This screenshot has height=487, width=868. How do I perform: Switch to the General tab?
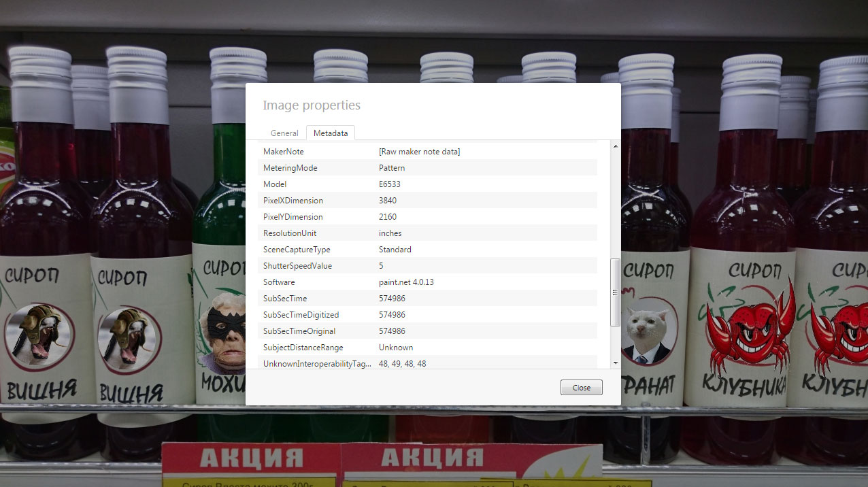[x=284, y=133]
